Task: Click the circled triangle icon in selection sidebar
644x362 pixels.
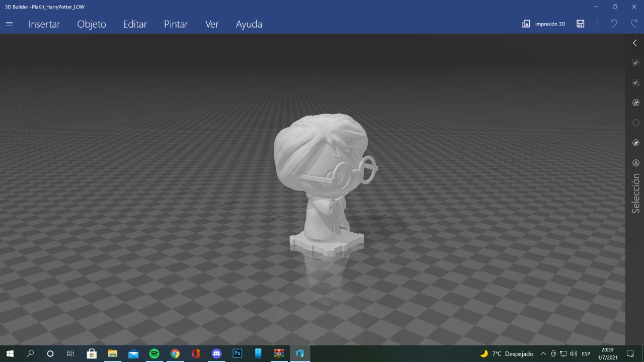Action: pos(635,163)
